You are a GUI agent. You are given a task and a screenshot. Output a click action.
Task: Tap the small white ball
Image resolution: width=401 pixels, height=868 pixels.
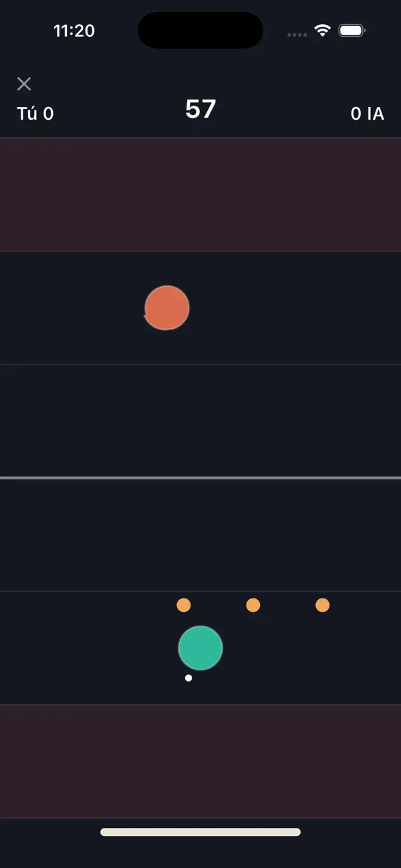click(188, 677)
